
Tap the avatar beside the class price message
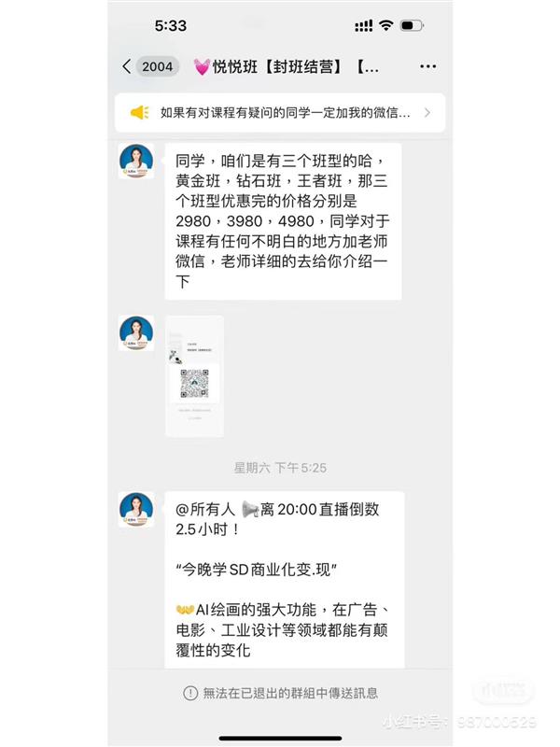click(136, 162)
